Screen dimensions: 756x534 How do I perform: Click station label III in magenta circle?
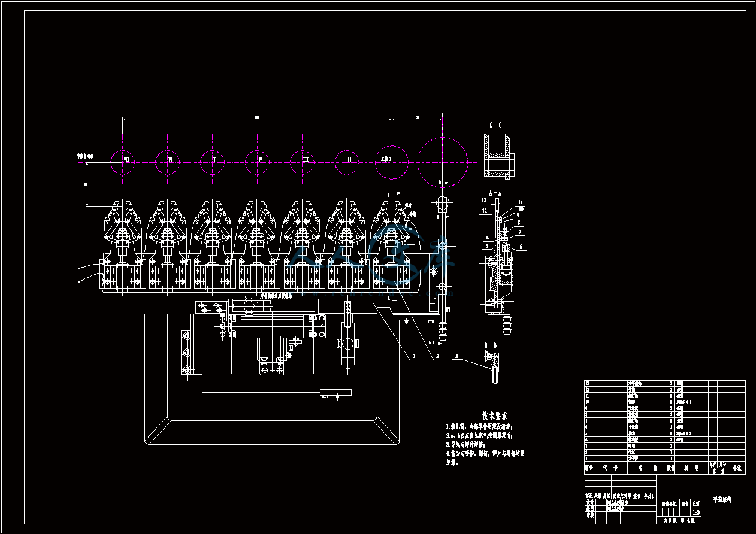click(306, 160)
